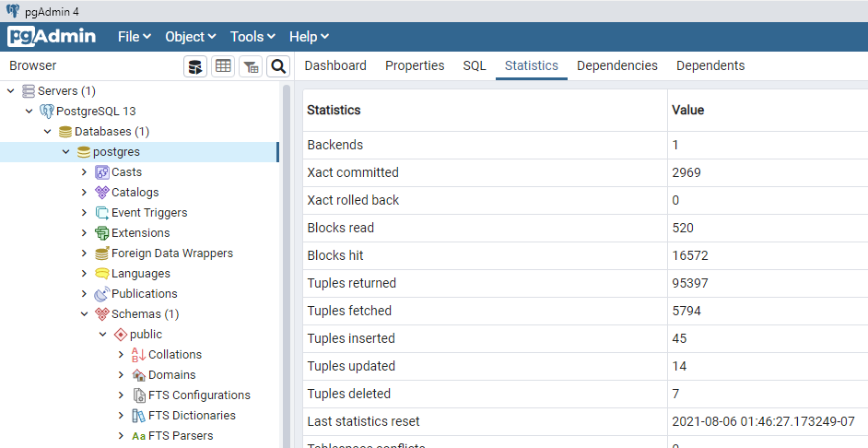Select the Blocks hit row label

pos(335,256)
